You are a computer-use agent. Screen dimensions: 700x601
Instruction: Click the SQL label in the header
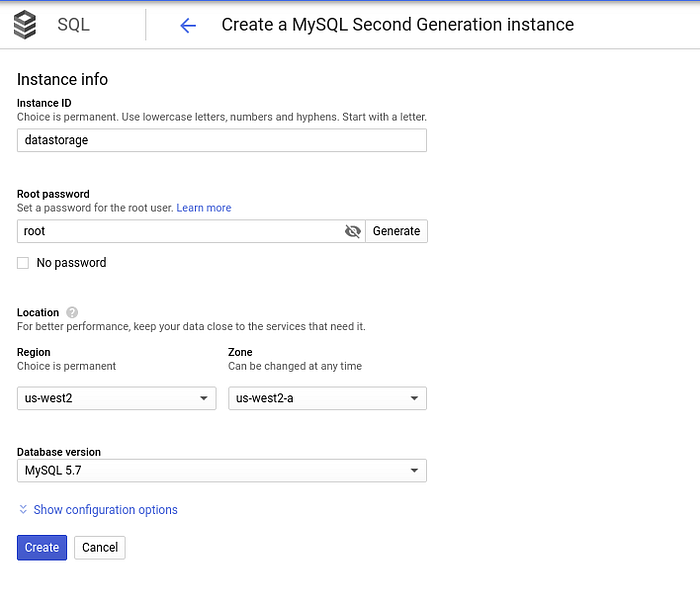click(73, 25)
